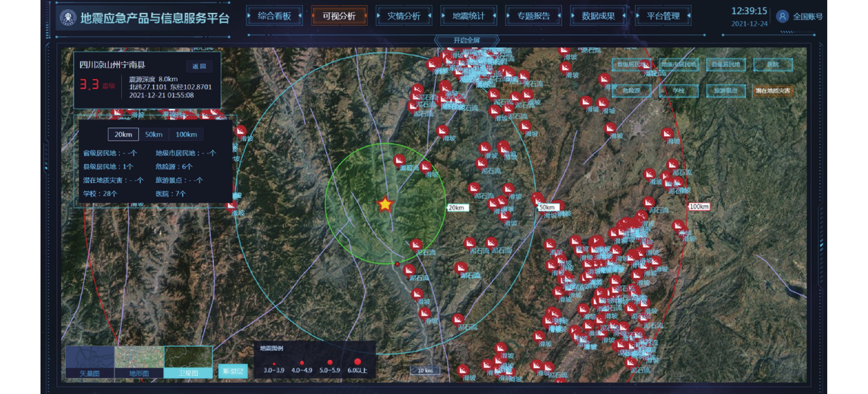The width and height of the screenshot is (868, 394).
Task: Select the 100km radius tab
Action: [x=186, y=134]
